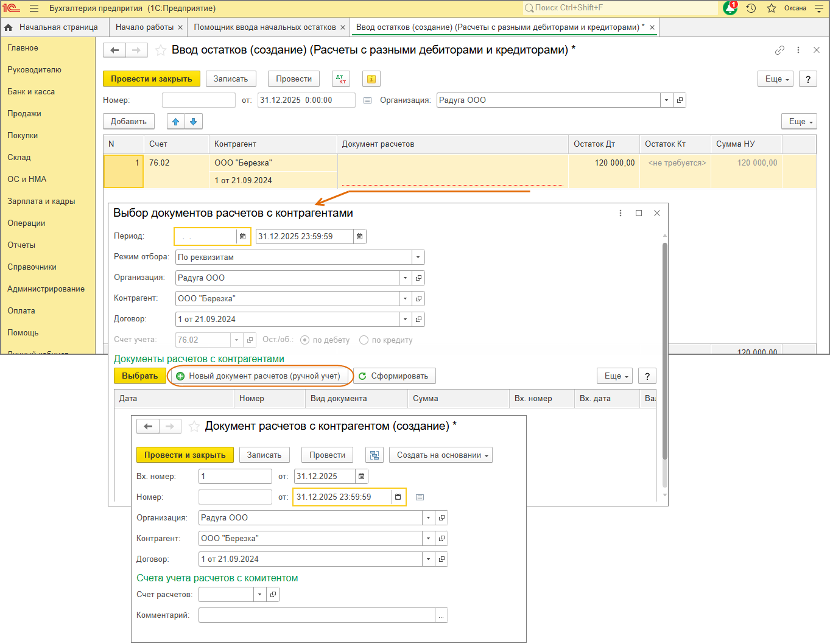Click the Документ расчетов cell in row 1
Image resolution: width=830 pixels, height=644 pixels.
click(x=452, y=172)
